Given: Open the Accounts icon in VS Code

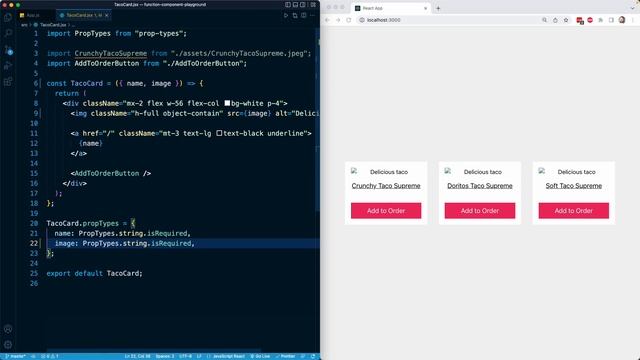Looking at the screenshot, I should [x=8, y=329].
